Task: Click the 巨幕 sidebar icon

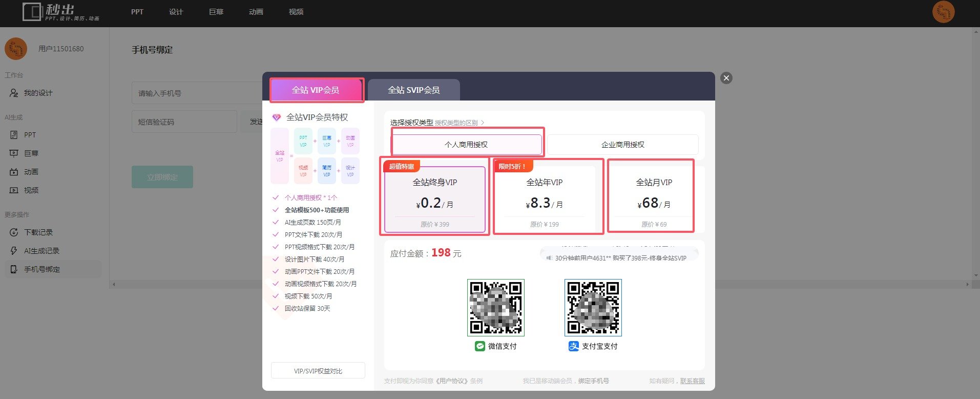Action: pyautogui.click(x=14, y=153)
